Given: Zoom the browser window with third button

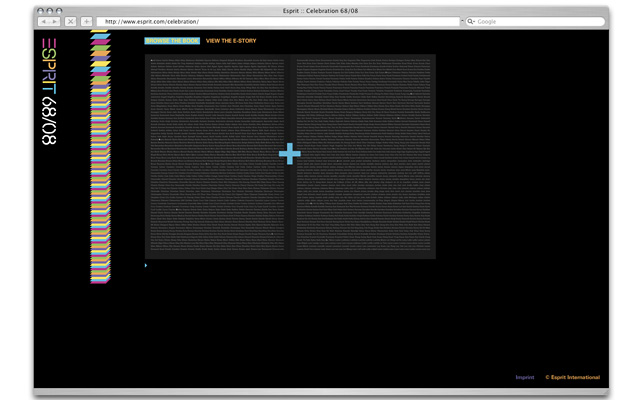Looking at the screenshot, I should [59, 11].
